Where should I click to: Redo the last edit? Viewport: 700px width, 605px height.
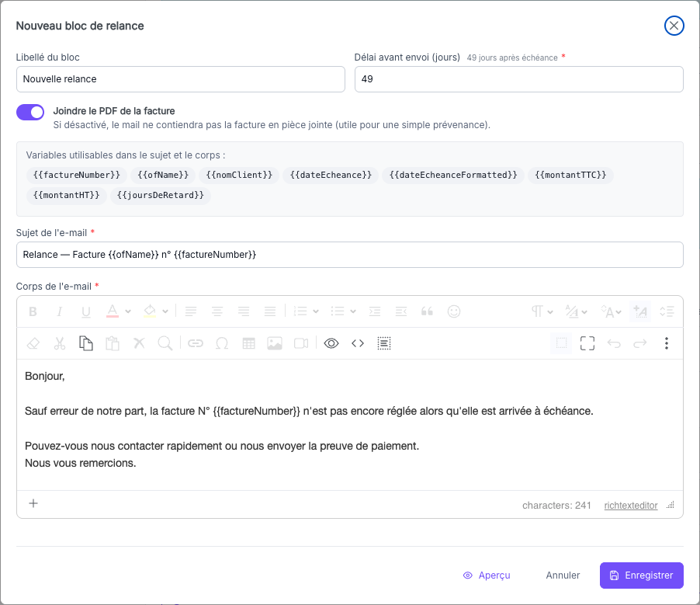(640, 343)
